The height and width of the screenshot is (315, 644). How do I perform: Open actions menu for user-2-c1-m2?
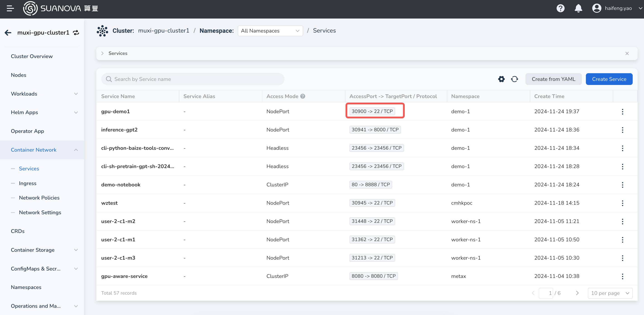(622, 221)
